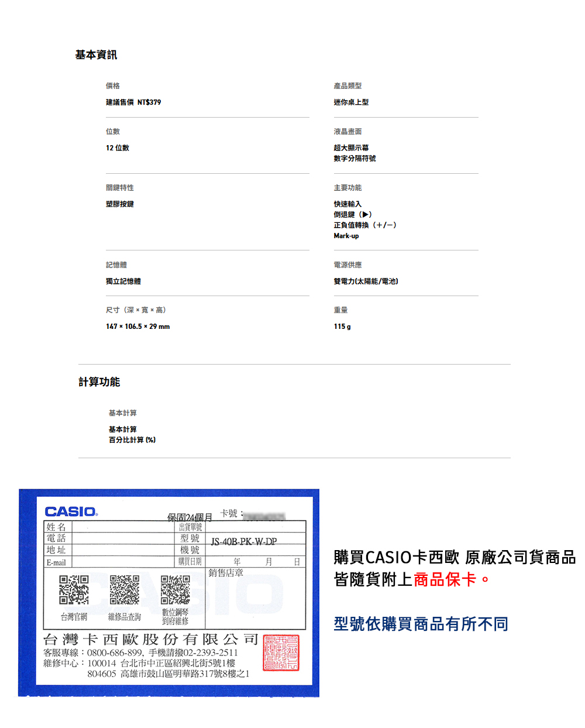Image resolution: width=585 pixels, height=728 pixels.
Task: Click the gray 基本計算 subheading
Action: coord(122,413)
